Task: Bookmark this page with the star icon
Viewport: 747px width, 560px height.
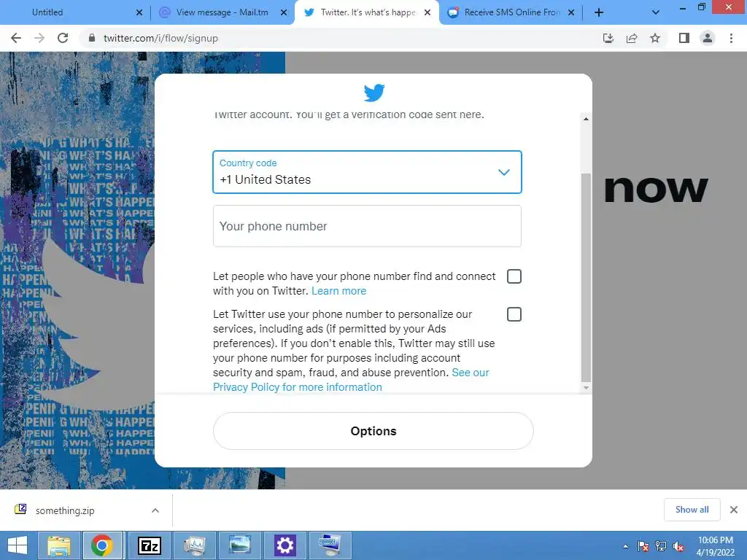Action: pyautogui.click(x=655, y=38)
